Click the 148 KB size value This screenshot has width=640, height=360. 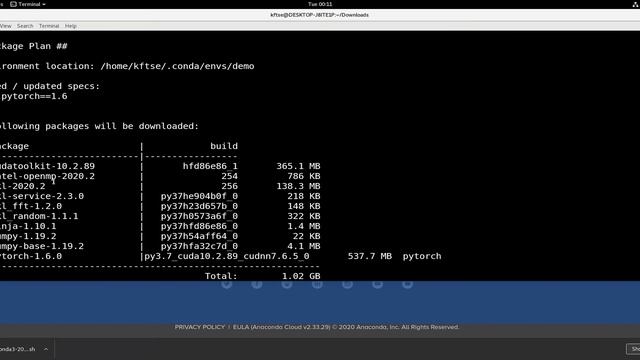coord(304,206)
